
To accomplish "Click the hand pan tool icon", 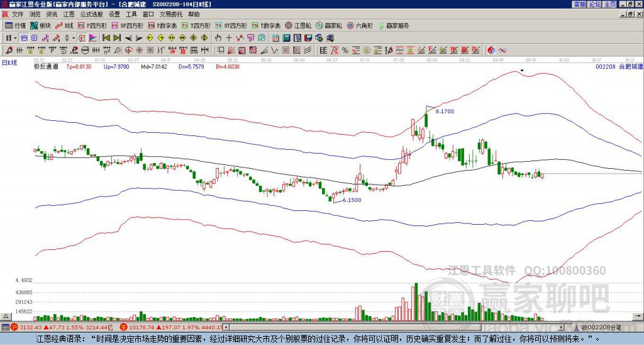I will coord(218,38).
